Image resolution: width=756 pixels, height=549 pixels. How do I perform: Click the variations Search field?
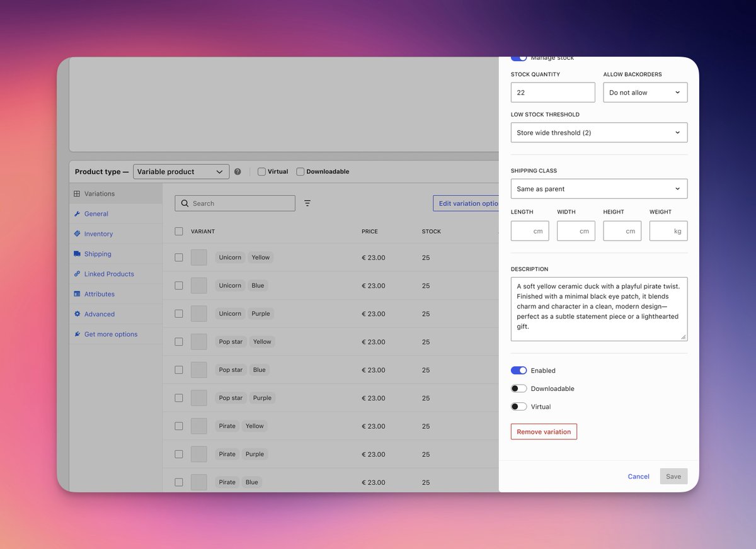[x=235, y=203]
